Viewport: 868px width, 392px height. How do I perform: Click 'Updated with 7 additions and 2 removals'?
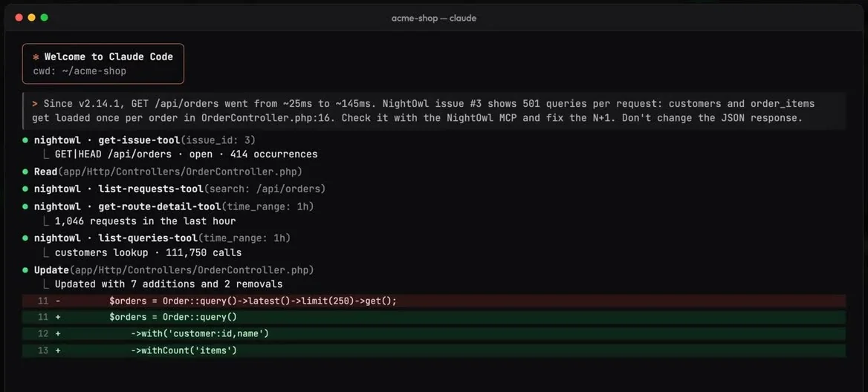169,284
